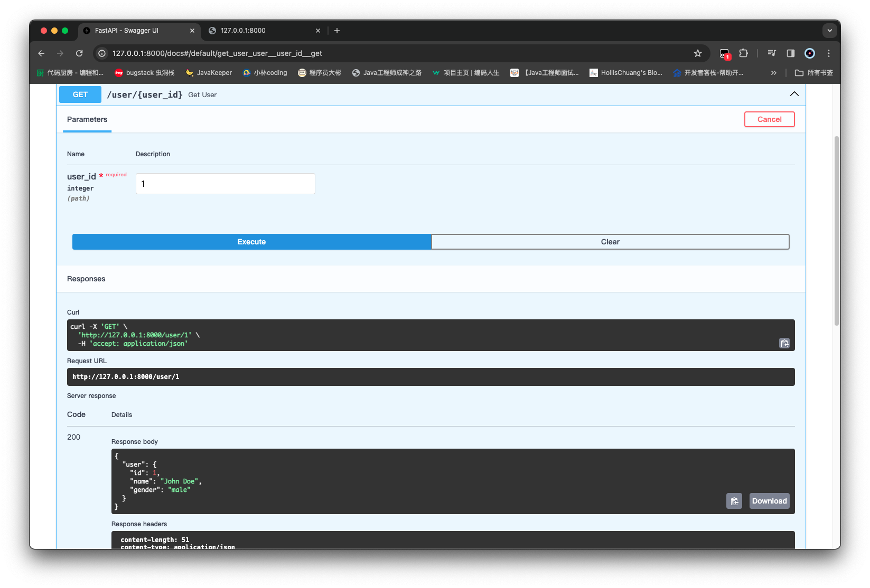Open the browser extensions puzzle icon
This screenshot has width=870, height=588.
coord(743,53)
